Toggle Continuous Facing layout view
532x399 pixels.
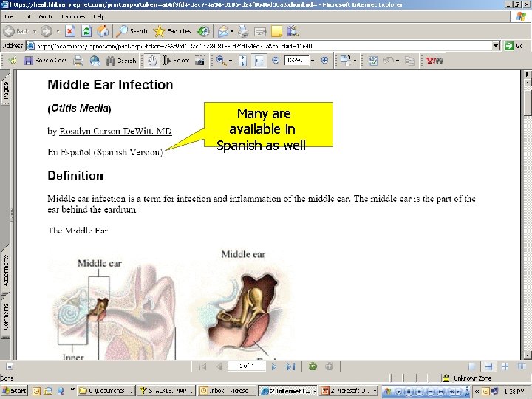point(505,366)
